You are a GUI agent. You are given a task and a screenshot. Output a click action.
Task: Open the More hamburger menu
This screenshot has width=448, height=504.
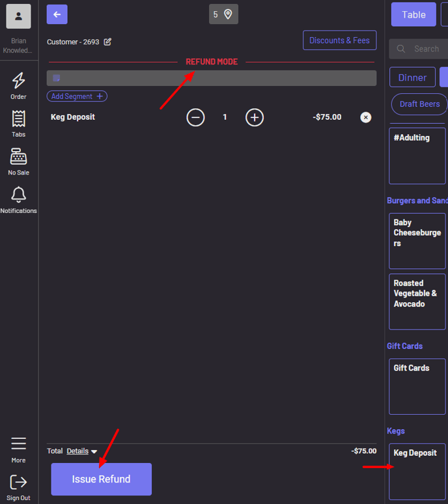pyautogui.click(x=18, y=444)
